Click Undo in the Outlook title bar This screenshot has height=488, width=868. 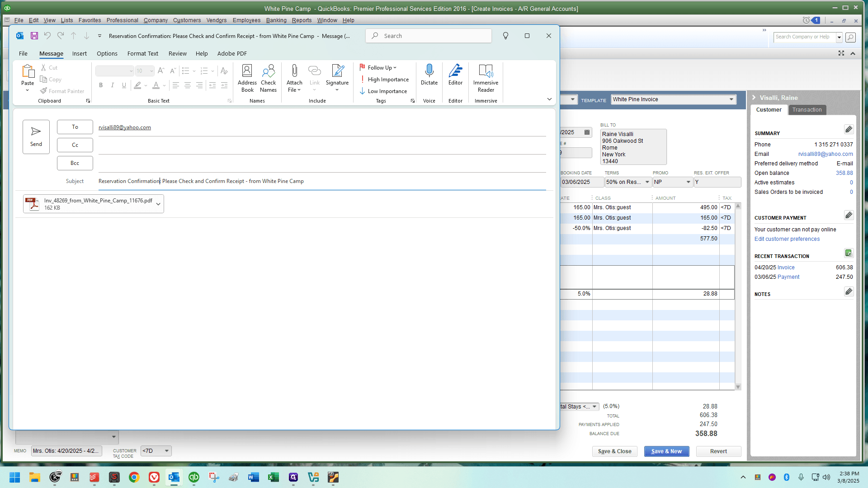(x=47, y=36)
